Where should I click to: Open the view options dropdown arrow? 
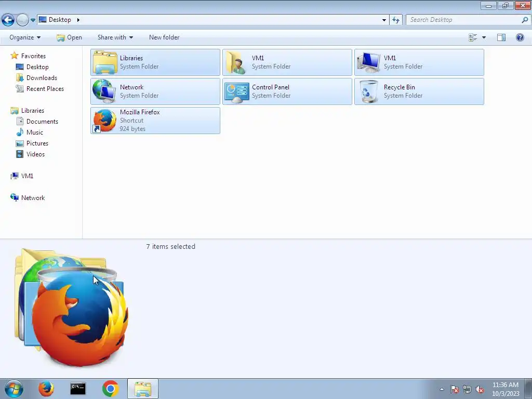[484, 37]
